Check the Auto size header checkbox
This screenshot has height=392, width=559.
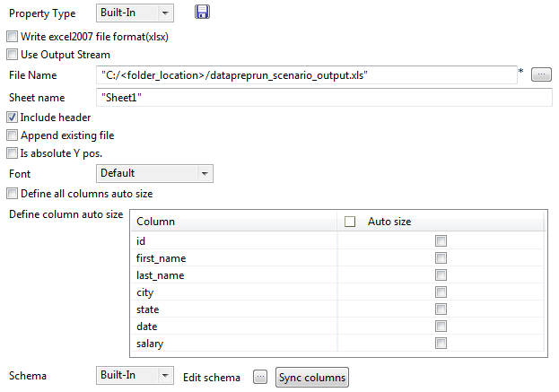tap(350, 222)
